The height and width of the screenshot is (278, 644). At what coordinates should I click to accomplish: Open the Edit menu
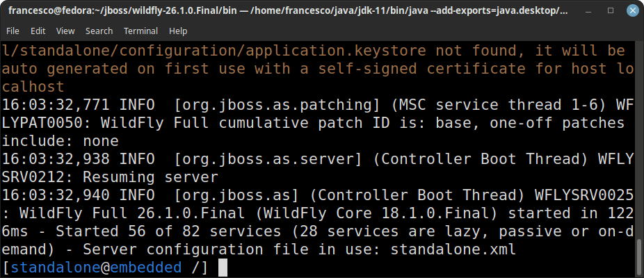(38, 31)
